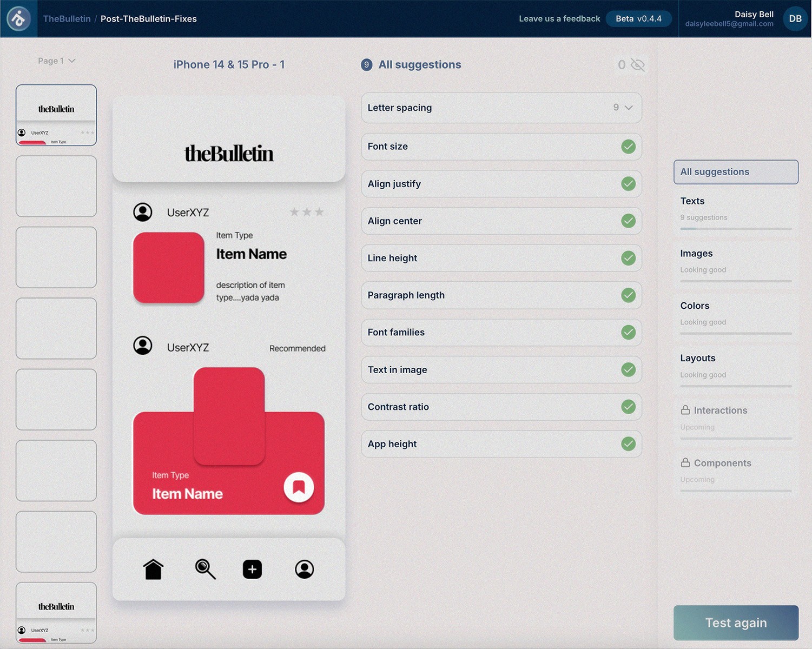The height and width of the screenshot is (649, 812).
Task: Click the Paragraph length green checkmark
Action: point(628,295)
